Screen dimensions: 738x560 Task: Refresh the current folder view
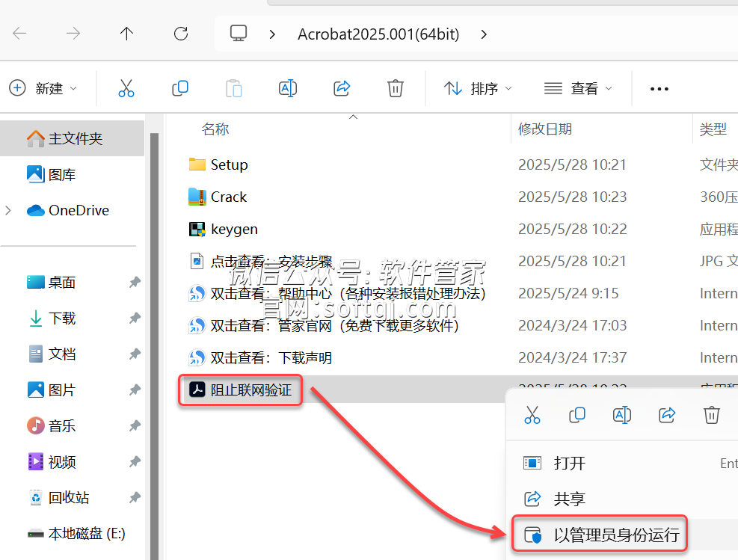(x=181, y=34)
